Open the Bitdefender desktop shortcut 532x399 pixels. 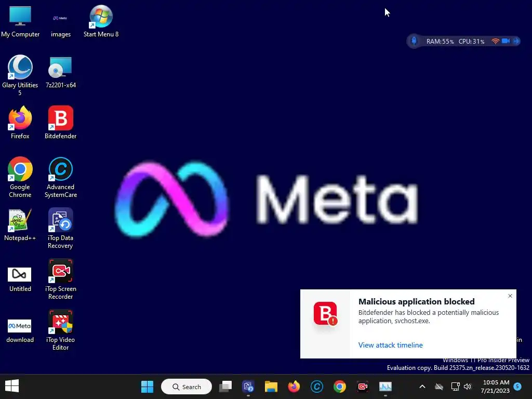[60, 123]
